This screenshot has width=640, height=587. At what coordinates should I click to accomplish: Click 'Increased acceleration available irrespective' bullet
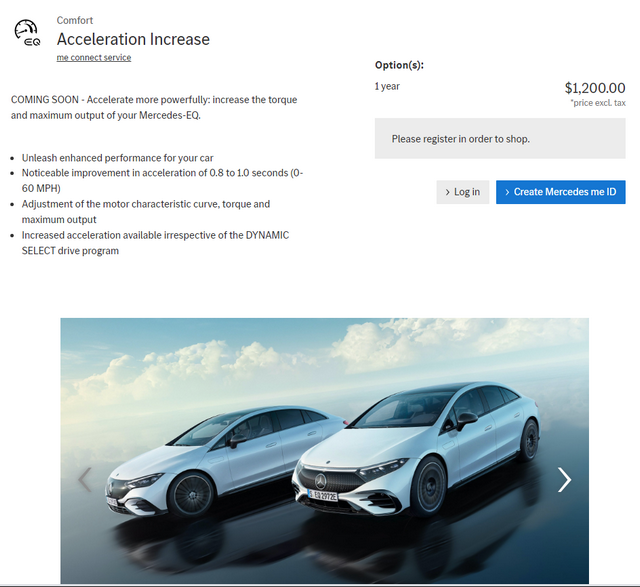click(x=155, y=243)
